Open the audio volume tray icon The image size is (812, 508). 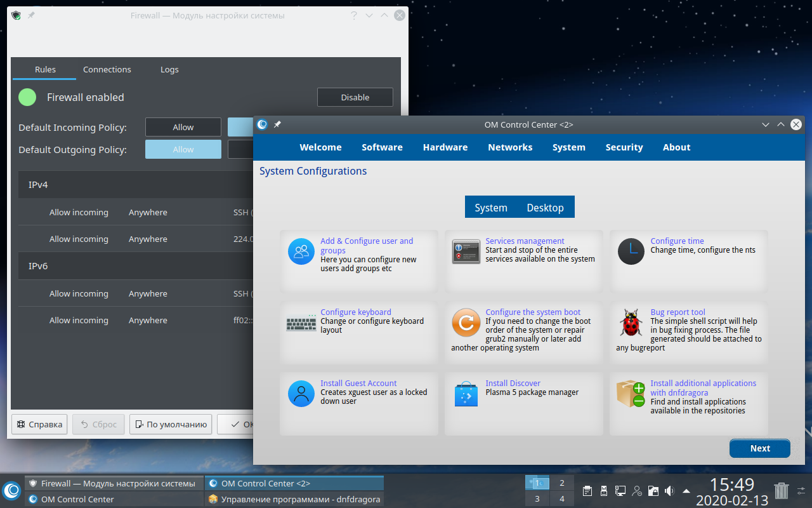(669, 491)
